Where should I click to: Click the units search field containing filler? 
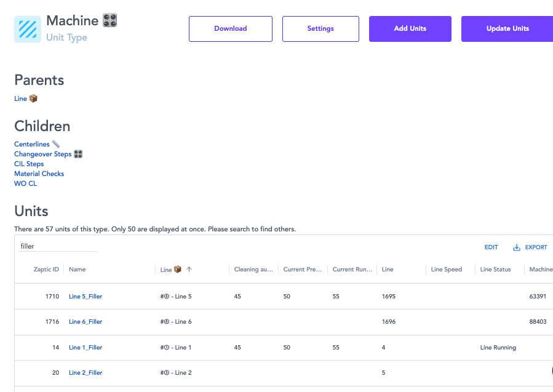(x=58, y=246)
